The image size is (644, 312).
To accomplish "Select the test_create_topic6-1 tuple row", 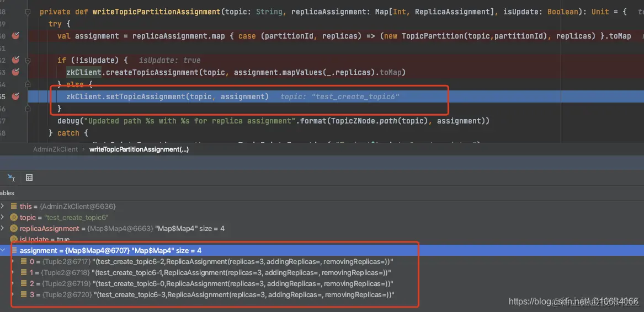I will pyautogui.click(x=322, y=272).
